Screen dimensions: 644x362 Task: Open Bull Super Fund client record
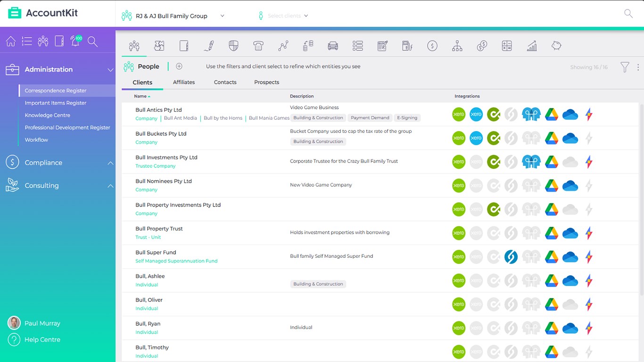point(156,253)
